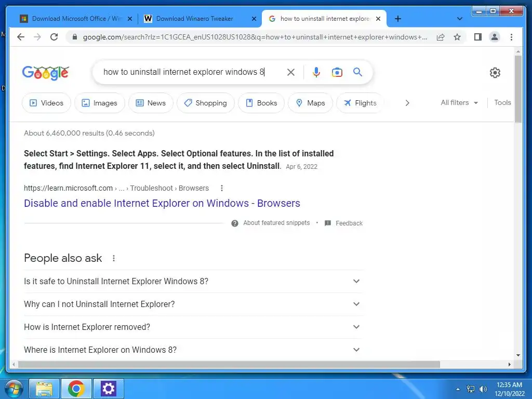Screen dimensions: 532x399
Task: Expand Is it safe to Uninstall Internet Explorer question
Action: (193, 281)
